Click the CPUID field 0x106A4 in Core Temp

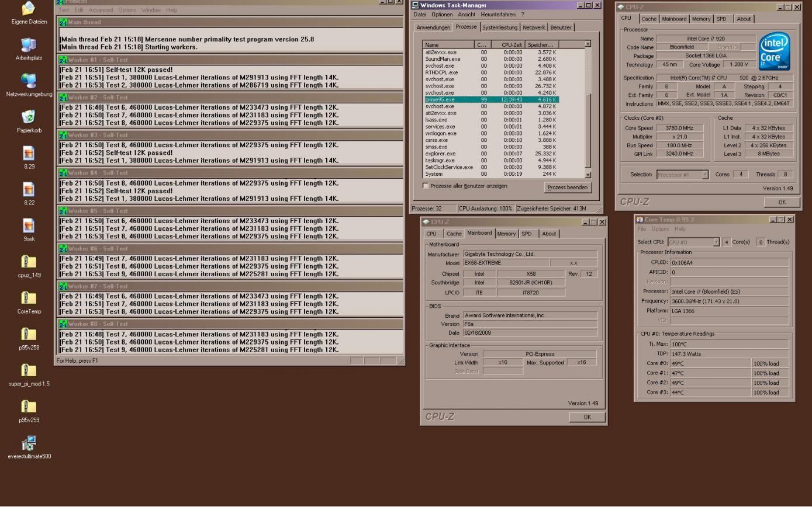click(x=729, y=262)
